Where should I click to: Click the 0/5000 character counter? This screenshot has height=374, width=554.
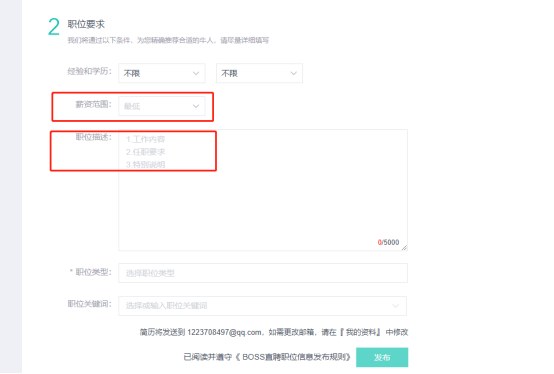pos(388,242)
